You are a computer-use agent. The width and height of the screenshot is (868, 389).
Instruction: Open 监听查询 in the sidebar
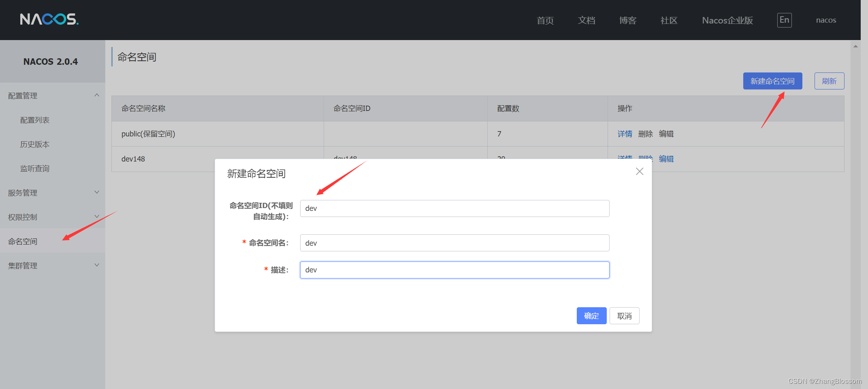point(35,169)
